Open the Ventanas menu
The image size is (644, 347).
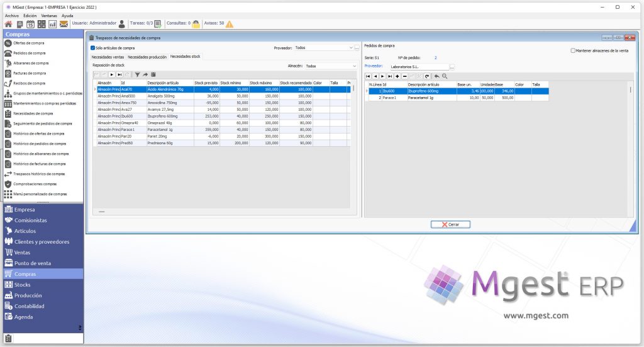[49, 16]
